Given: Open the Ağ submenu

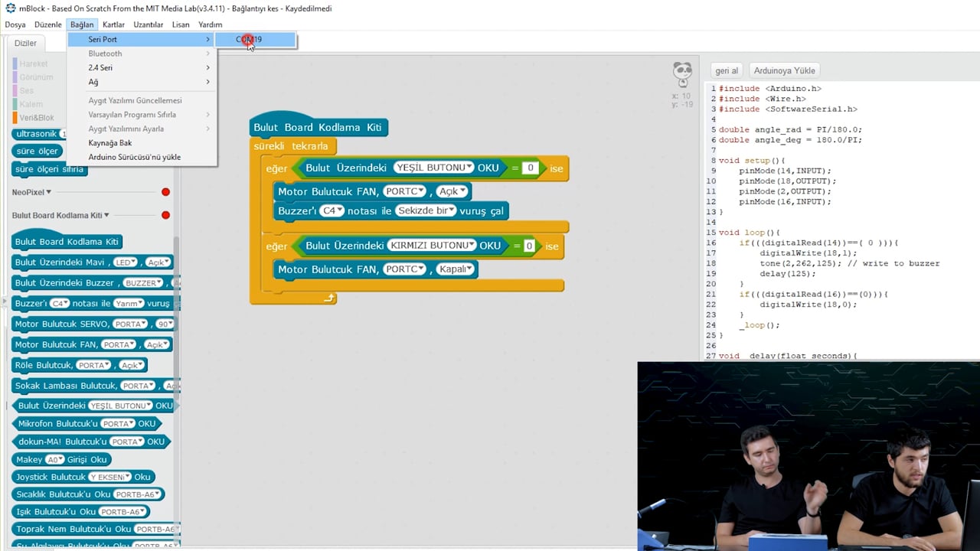Looking at the screenshot, I should [x=142, y=82].
